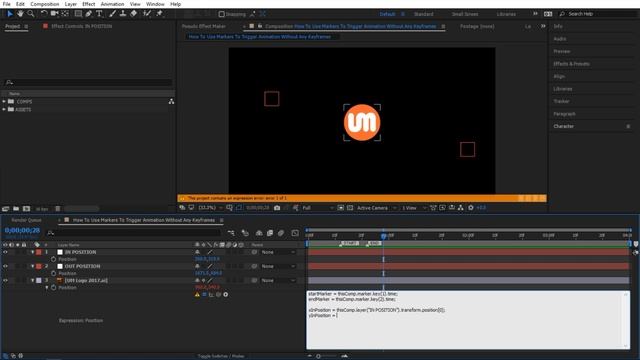
Task: Switch to Pseudo Effect Maker tab
Action: point(204,26)
